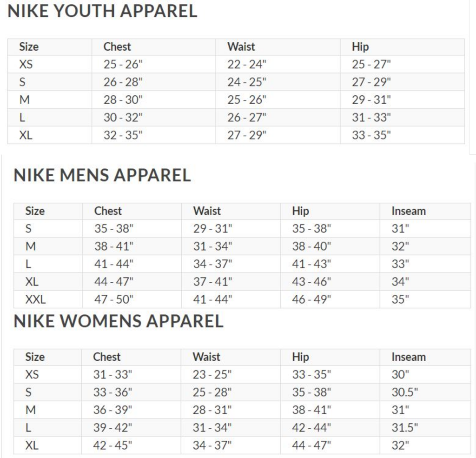Select womens XL hip value 44 - 47"
476x458 pixels.
point(311,445)
